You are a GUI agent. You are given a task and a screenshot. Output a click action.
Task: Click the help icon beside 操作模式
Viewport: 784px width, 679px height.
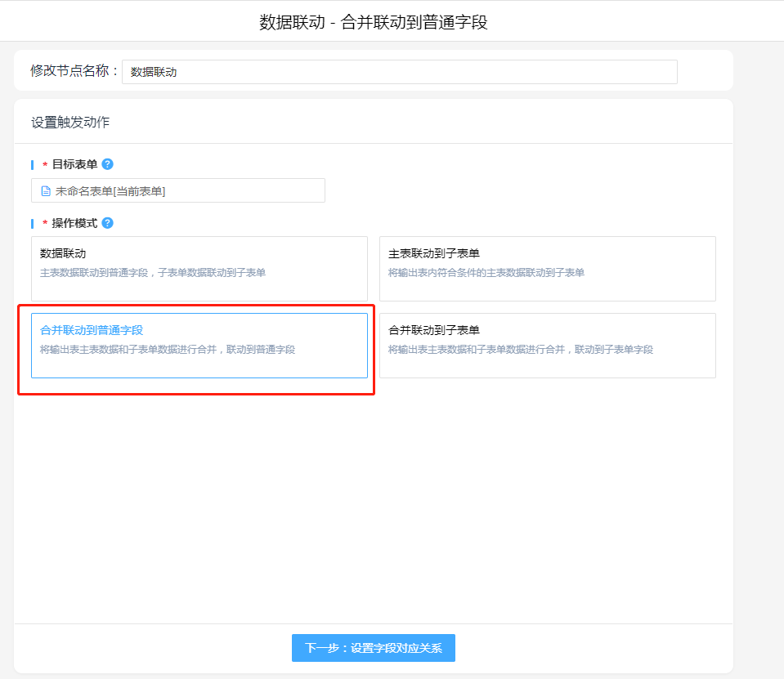[108, 223]
